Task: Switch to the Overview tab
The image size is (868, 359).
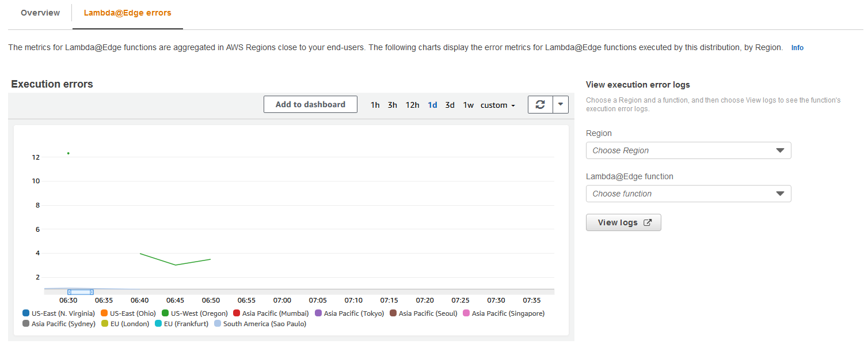Action: tap(40, 13)
